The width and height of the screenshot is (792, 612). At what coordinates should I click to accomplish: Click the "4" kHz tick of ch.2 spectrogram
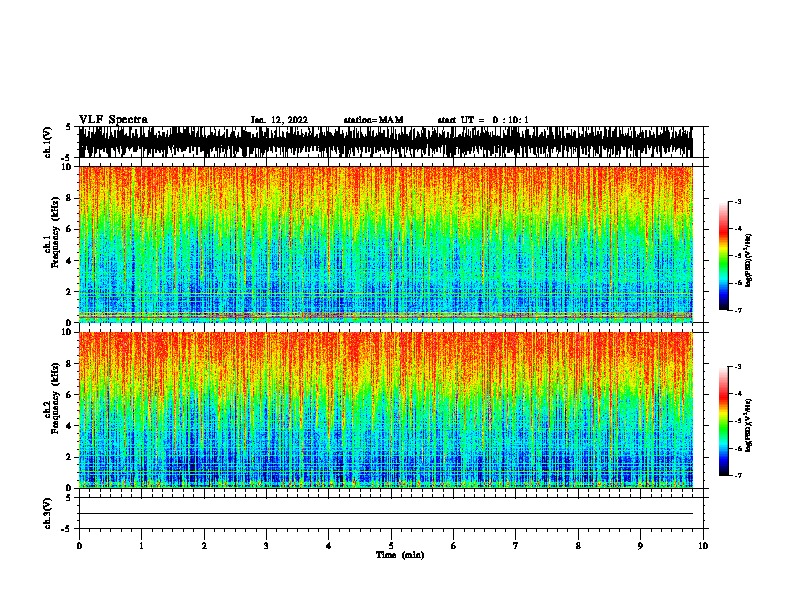[69, 427]
